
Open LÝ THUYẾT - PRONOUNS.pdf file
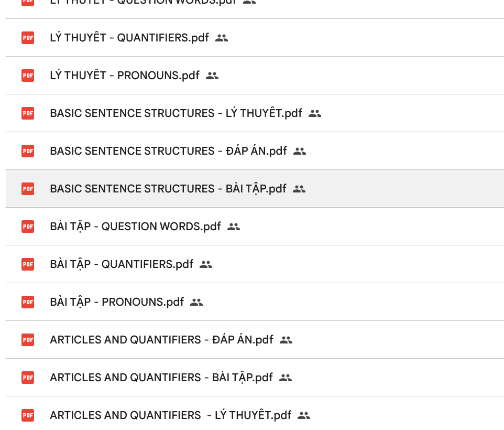click(x=125, y=76)
